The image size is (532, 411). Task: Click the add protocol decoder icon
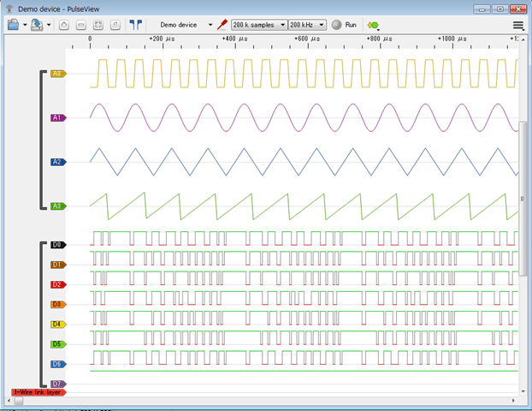click(x=374, y=25)
